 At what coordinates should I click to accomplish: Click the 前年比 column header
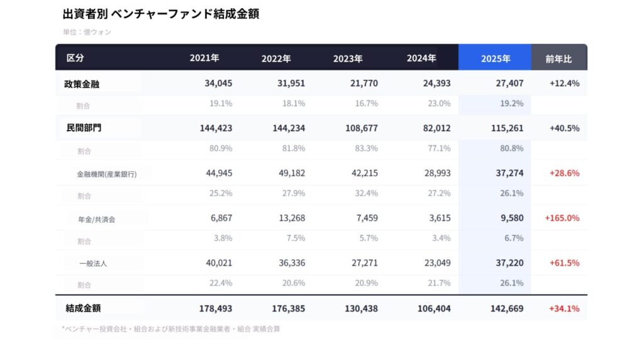coord(559,58)
